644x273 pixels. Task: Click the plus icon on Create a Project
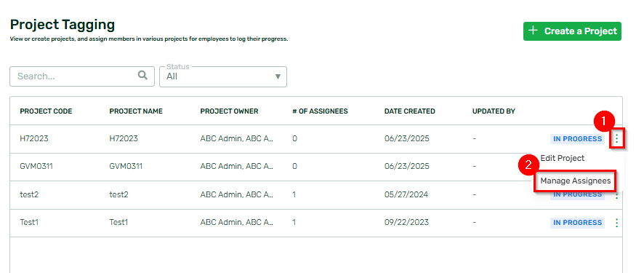pos(533,31)
